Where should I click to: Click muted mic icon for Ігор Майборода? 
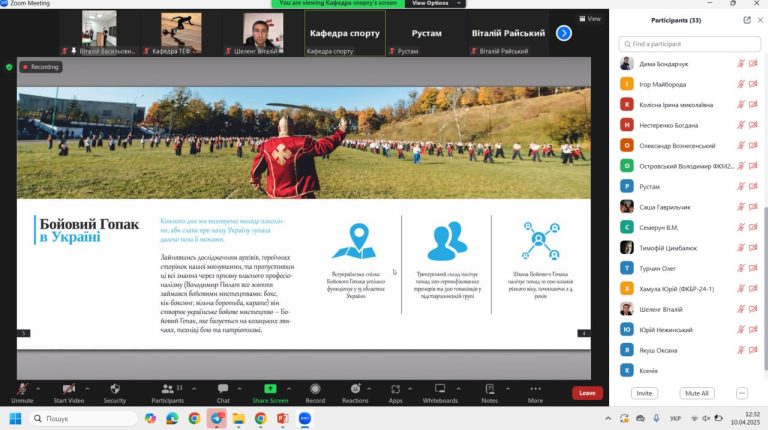pos(741,84)
